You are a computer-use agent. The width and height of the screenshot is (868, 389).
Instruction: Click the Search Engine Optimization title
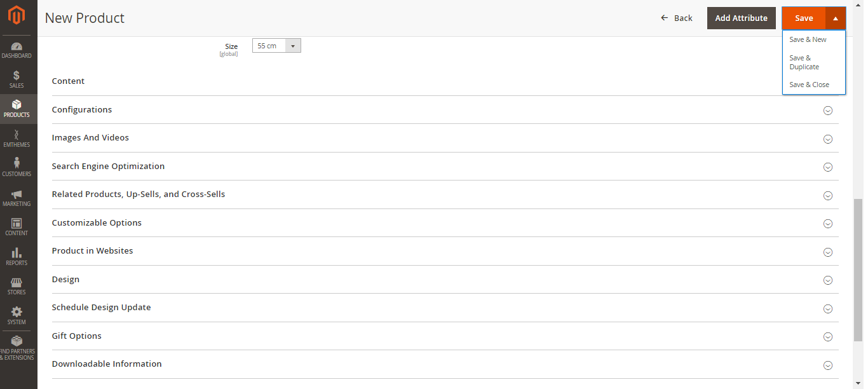coord(108,166)
